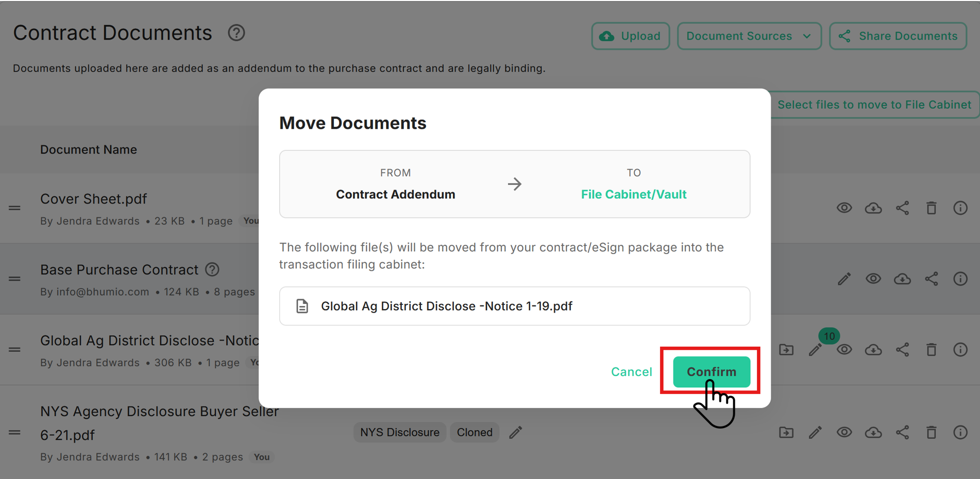Click Global Ag District Disclose file in dialog list
Image resolution: width=980 pixels, height=479 pixels.
514,306
